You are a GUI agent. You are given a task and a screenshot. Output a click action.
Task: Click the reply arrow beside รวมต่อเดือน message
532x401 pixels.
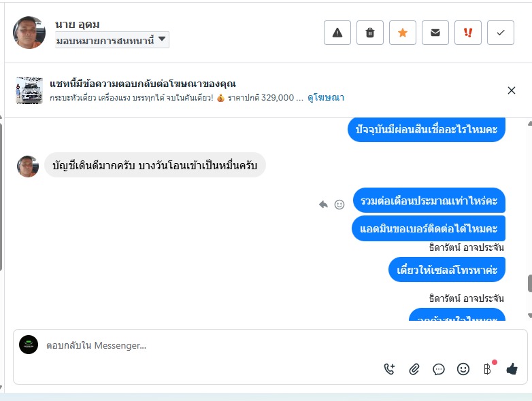coord(324,204)
